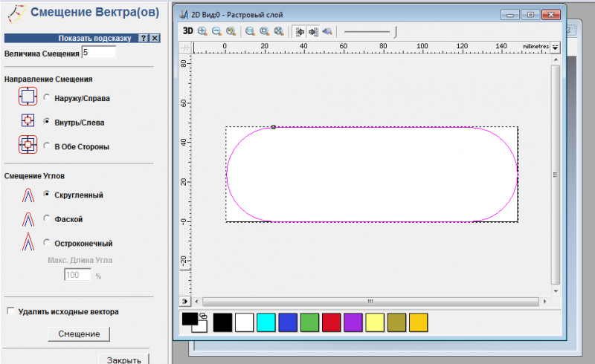Close the hint bar with X
This screenshot has height=364, width=595.
[155, 38]
